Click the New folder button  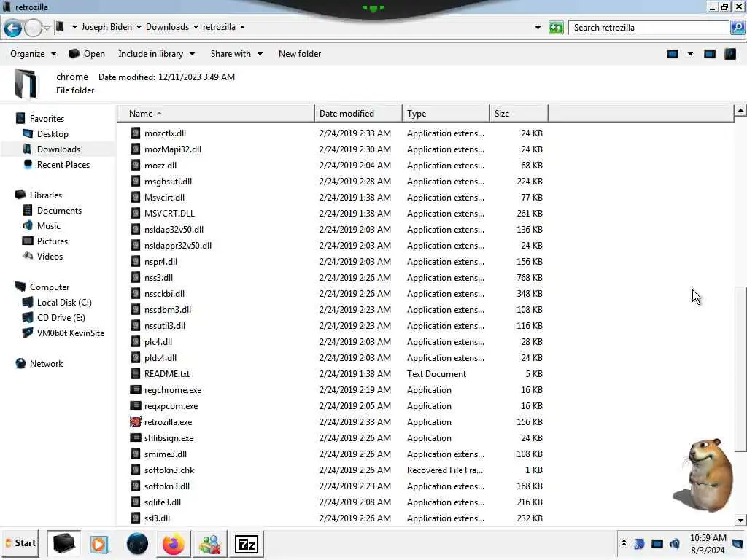(x=300, y=54)
